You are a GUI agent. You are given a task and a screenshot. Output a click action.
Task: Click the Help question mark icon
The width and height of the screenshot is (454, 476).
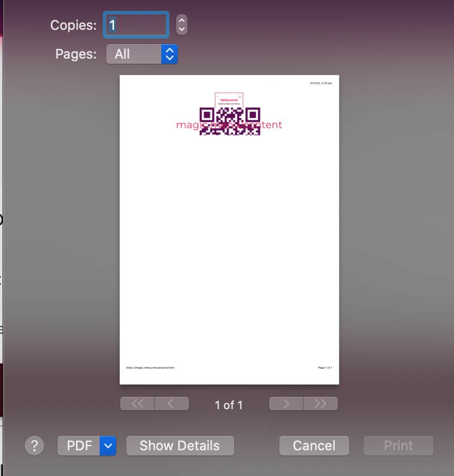tap(34, 446)
